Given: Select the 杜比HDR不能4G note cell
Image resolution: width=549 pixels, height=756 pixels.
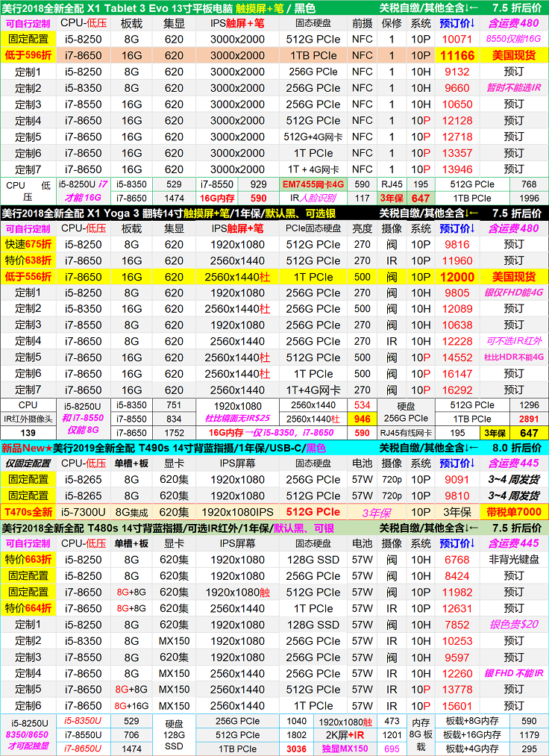Looking at the screenshot, I should [513, 357].
